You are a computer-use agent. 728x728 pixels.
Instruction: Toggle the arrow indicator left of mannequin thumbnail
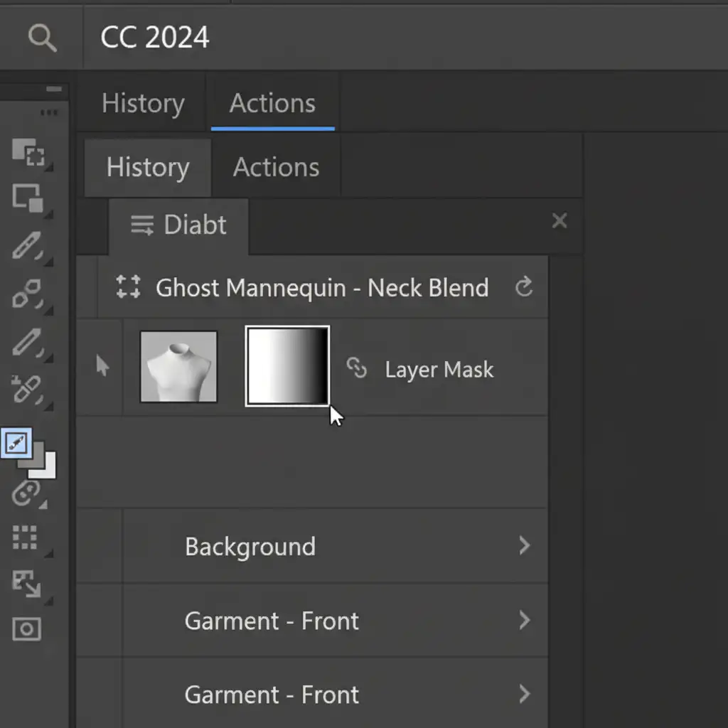[x=102, y=366]
